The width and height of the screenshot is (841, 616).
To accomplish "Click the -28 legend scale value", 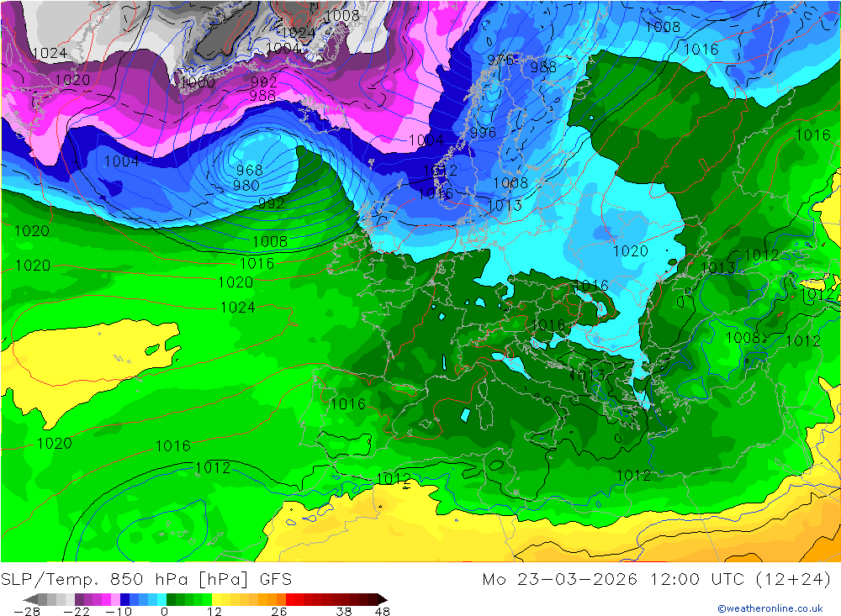I will point(27,612).
